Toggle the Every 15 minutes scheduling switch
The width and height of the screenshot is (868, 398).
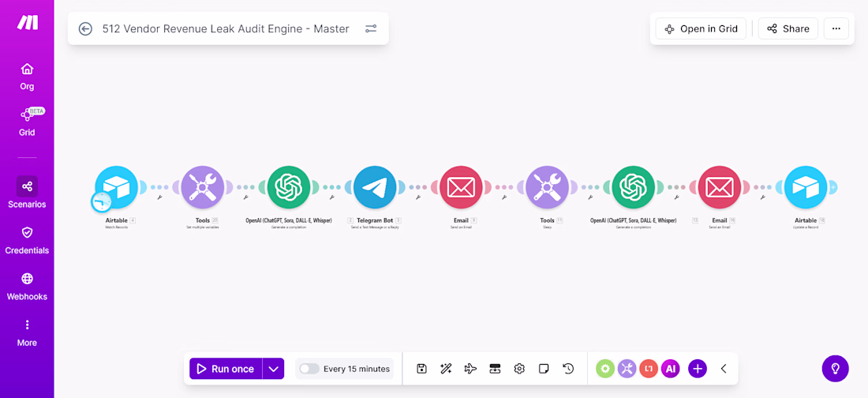point(309,369)
